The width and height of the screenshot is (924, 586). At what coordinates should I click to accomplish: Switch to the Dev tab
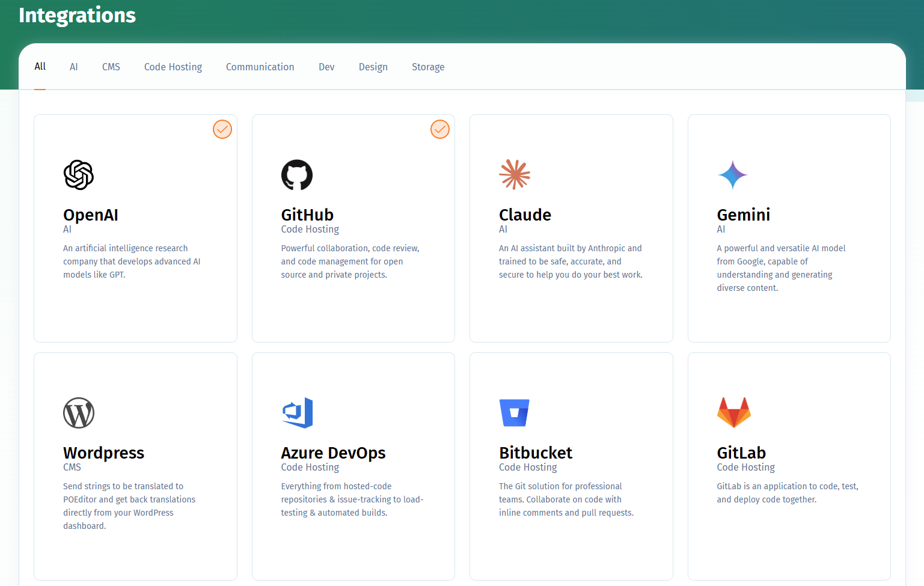coord(326,67)
